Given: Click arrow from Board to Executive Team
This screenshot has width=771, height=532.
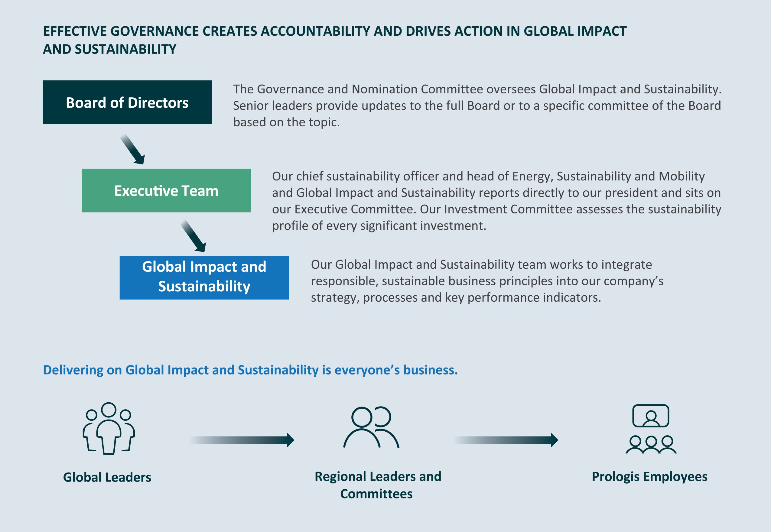Looking at the screenshot, I should tap(133, 150).
